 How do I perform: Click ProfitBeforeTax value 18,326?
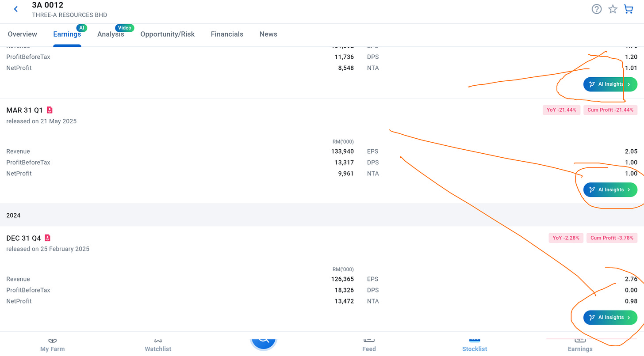click(344, 290)
